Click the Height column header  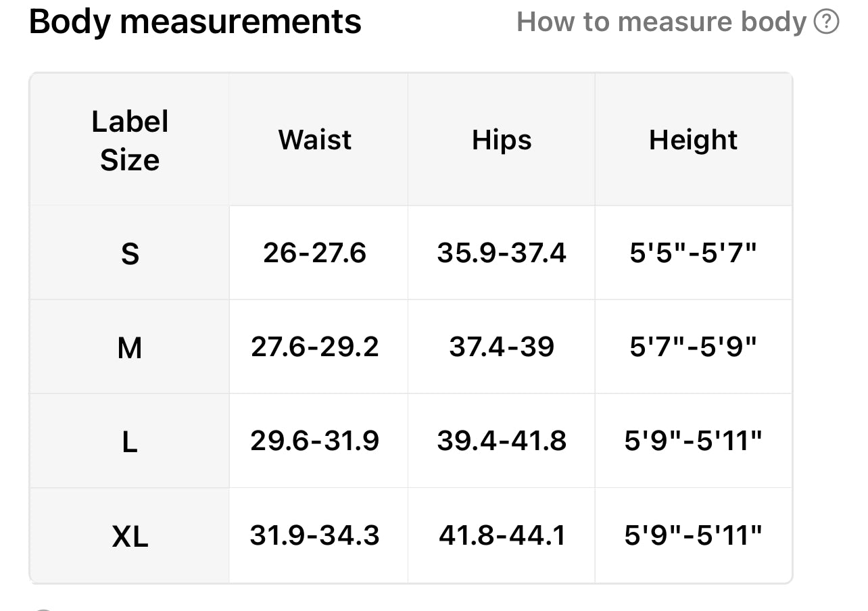click(693, 140)
